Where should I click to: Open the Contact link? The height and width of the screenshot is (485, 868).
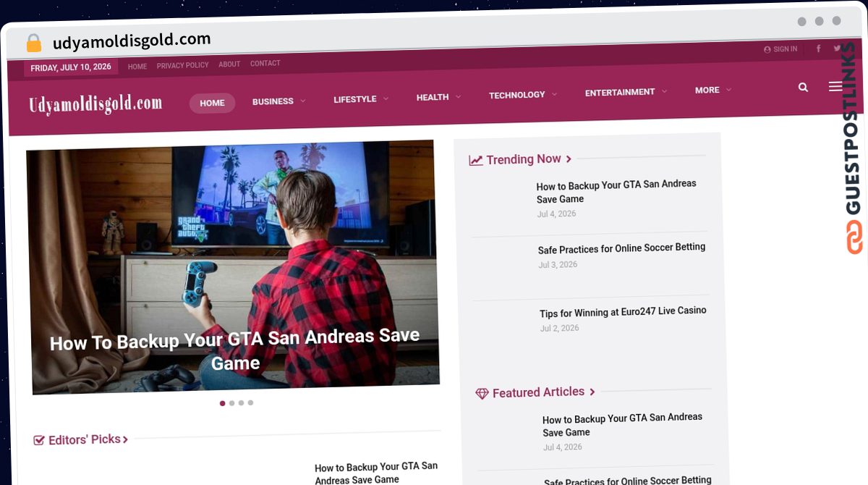click(265, 63)
